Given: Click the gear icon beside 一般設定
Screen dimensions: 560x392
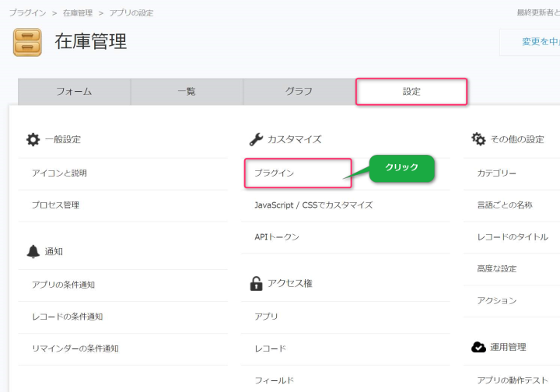Looking at the screenshot, I should 33,139.
